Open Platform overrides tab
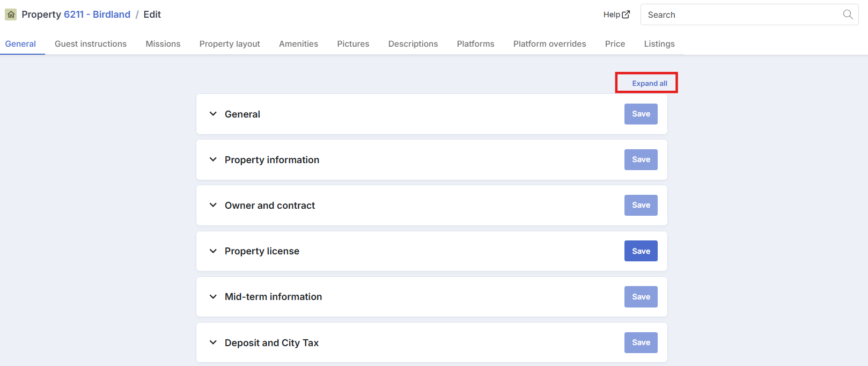 point(550,44)
